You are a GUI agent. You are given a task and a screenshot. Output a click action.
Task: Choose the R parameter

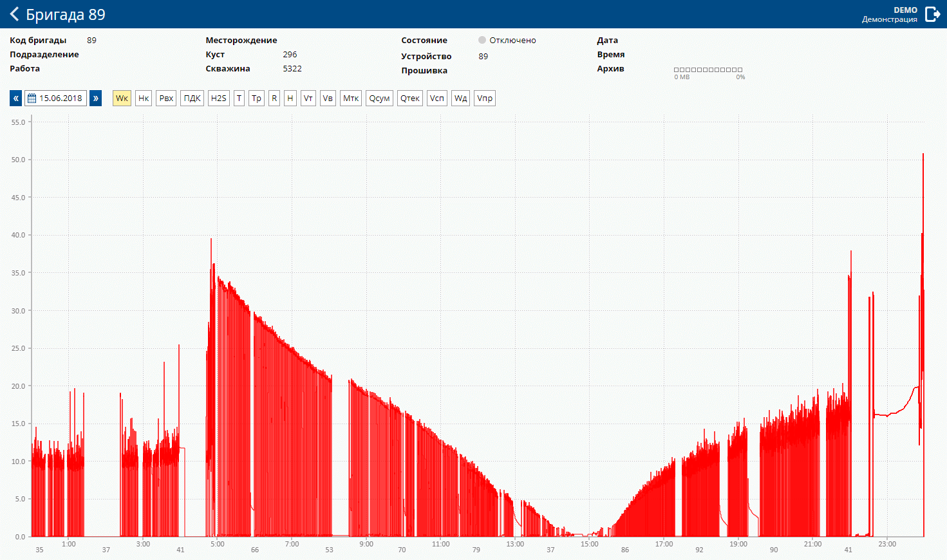tap(274, 98)
